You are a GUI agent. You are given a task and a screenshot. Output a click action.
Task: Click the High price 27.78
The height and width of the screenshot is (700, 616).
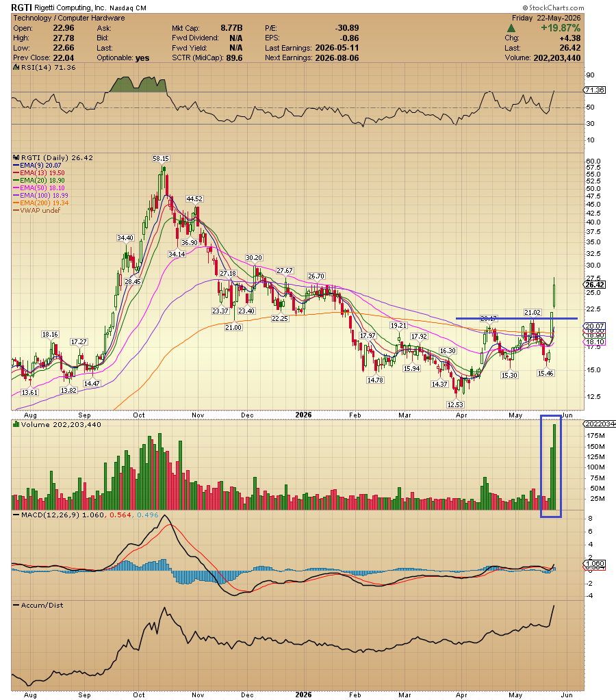tap(64, 38)
